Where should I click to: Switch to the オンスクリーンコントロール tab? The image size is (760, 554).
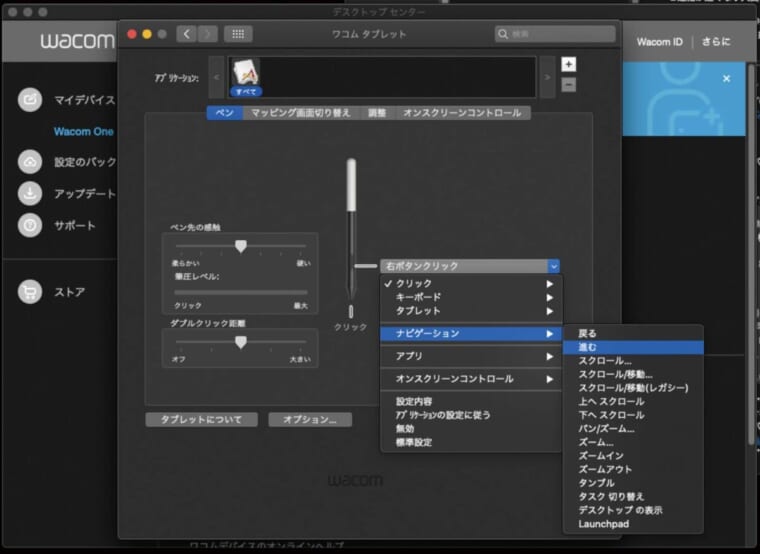pyautogui.click(x=462, y=112)
